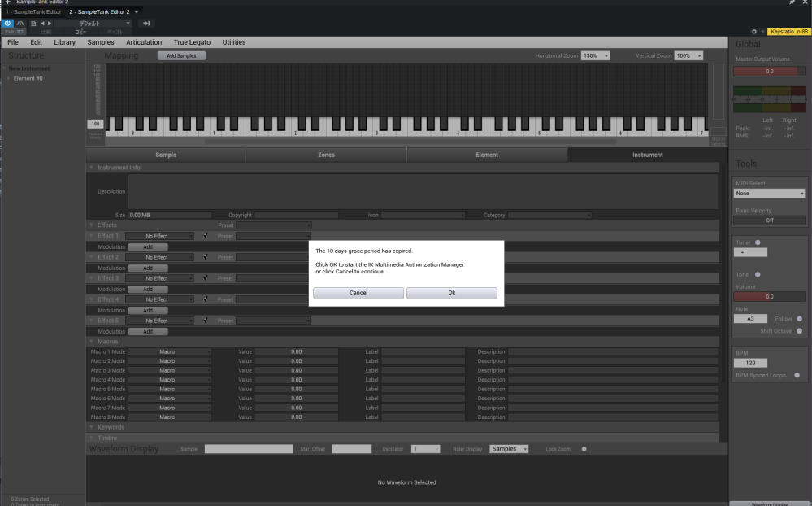Image resolution: width=812 pixels, height=506 pixels.
Task: Adjust the Master Output Volume slider
Action: pos(770,72)
